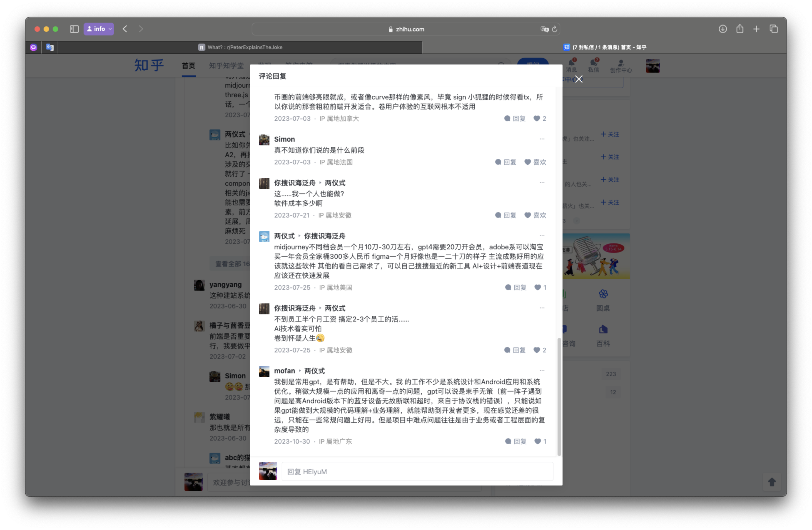Toggle the Safari sidebar icon
The width and height of the screenshot is (812, 530).
tap(74, 29)
